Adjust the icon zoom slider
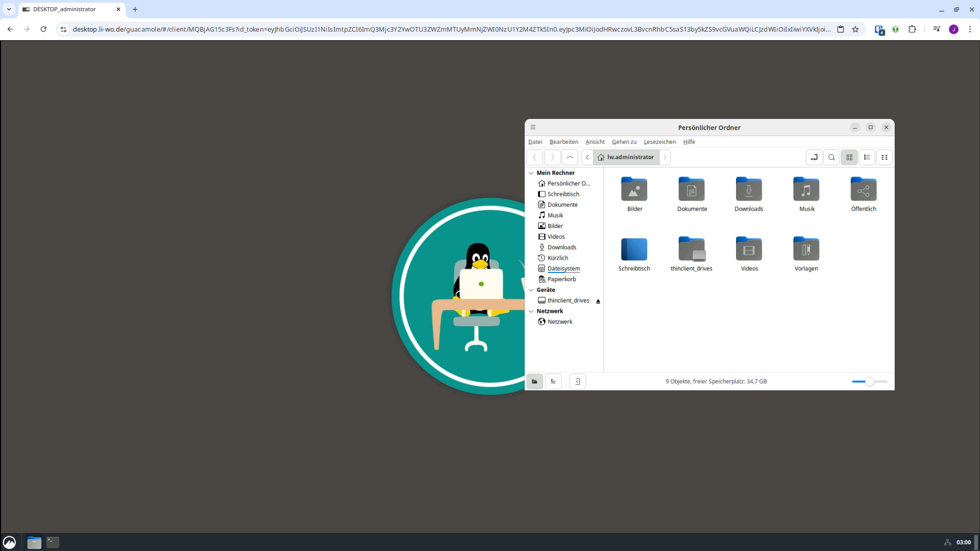The height and width of the screenshot is (551, 980). [x=870, y=382]
